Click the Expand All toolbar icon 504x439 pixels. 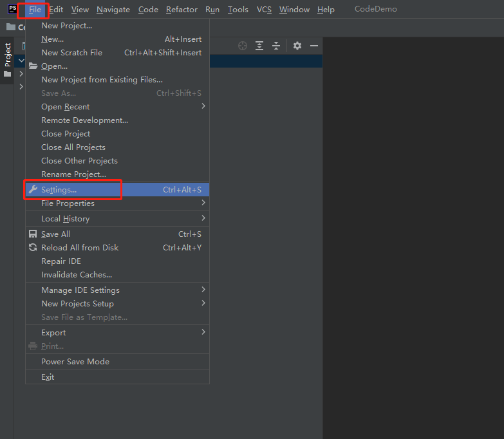click(259, 46)
